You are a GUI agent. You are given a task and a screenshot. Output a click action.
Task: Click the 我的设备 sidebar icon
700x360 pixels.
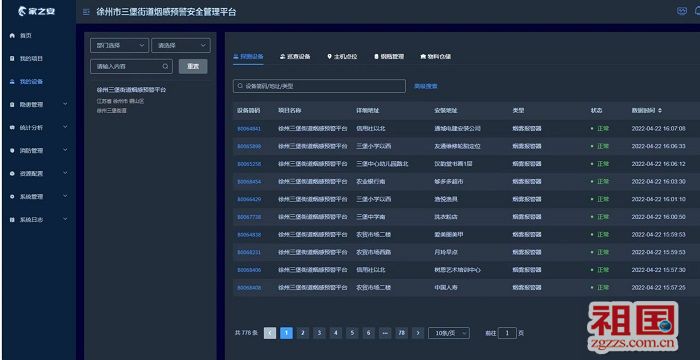click(12, 82)
